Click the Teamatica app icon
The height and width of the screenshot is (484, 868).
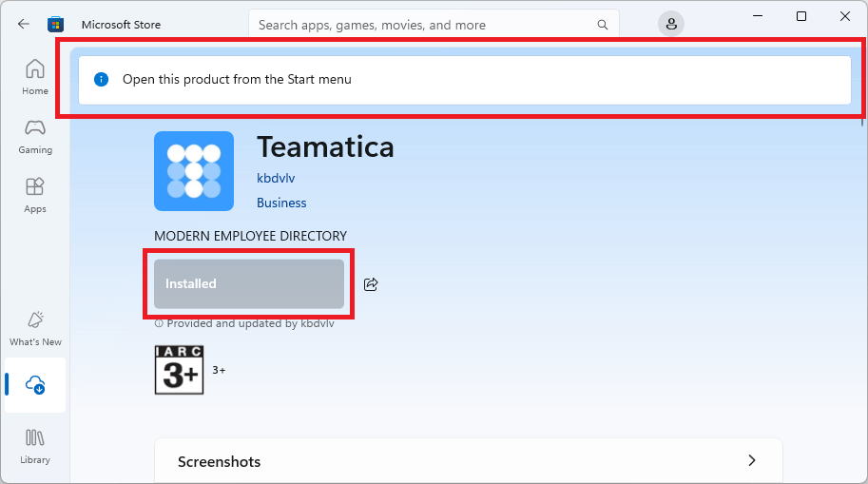194,171
